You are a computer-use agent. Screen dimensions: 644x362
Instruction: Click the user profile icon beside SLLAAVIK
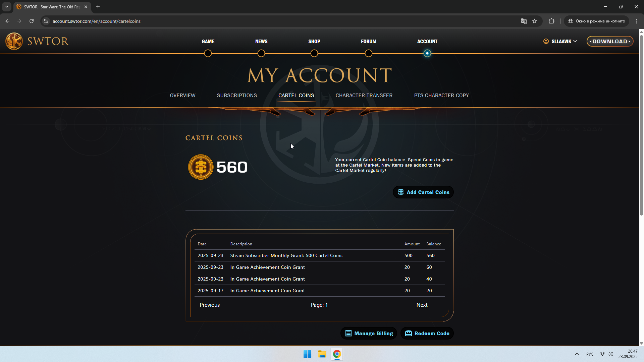546,41
